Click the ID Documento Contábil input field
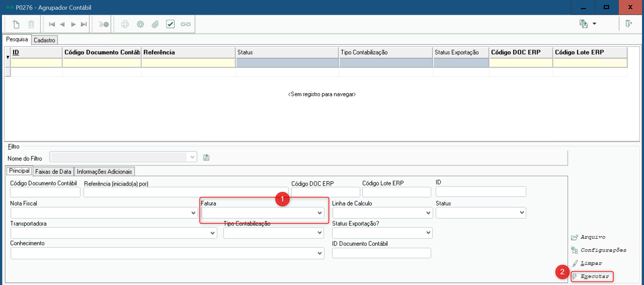The height and width of the screenshot is (285, 644). tap(381, 253)
